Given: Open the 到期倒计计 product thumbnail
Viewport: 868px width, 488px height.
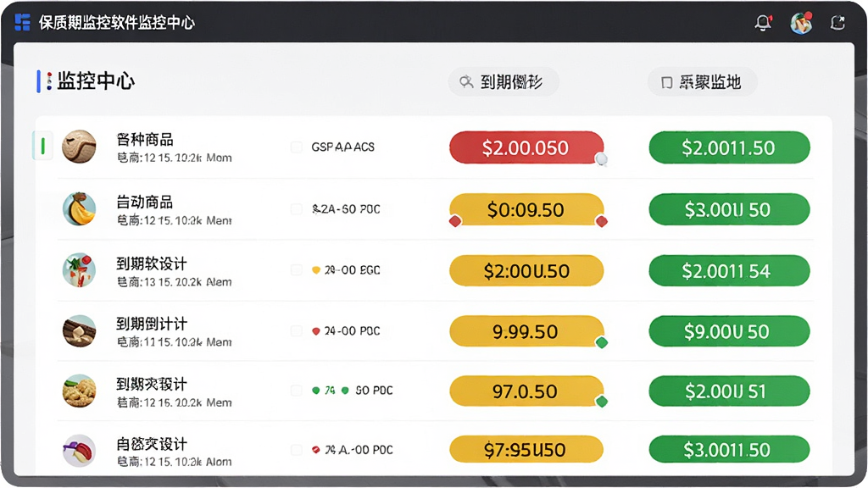Looking at the screenshot, I should click(x=79, y=331).
